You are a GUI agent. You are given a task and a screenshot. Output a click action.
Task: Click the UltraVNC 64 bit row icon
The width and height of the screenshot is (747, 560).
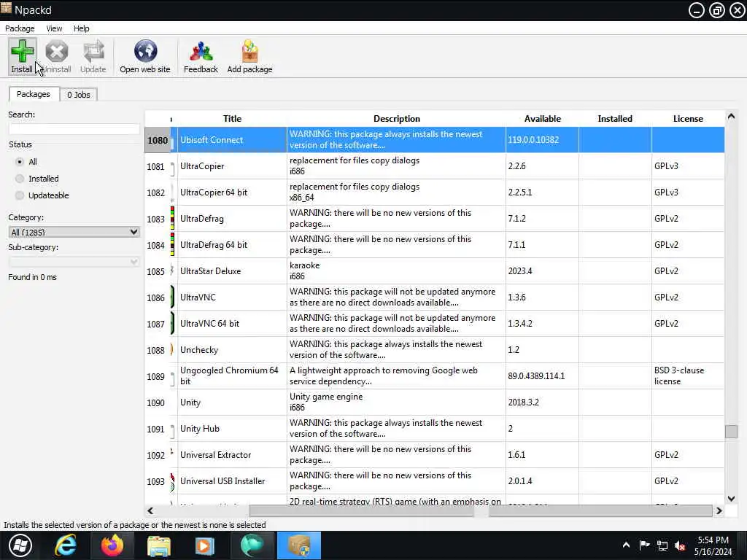172,323
